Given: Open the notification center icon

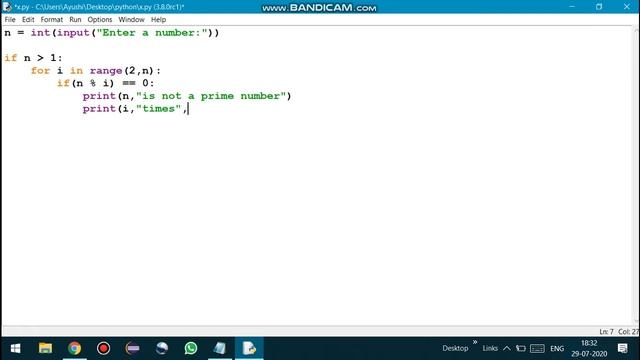Looking at the screenshot, I should click(622, 348).
